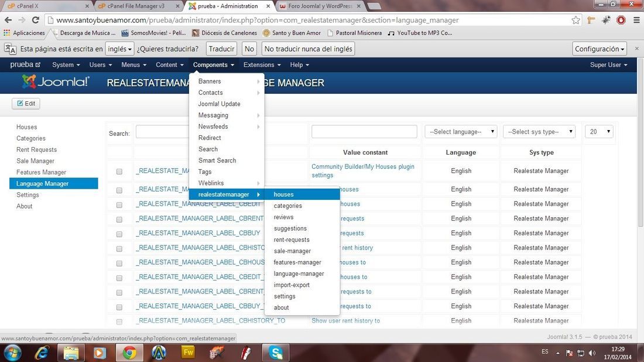
Task: Click the translate bar language icon
Action: point(11,49)
